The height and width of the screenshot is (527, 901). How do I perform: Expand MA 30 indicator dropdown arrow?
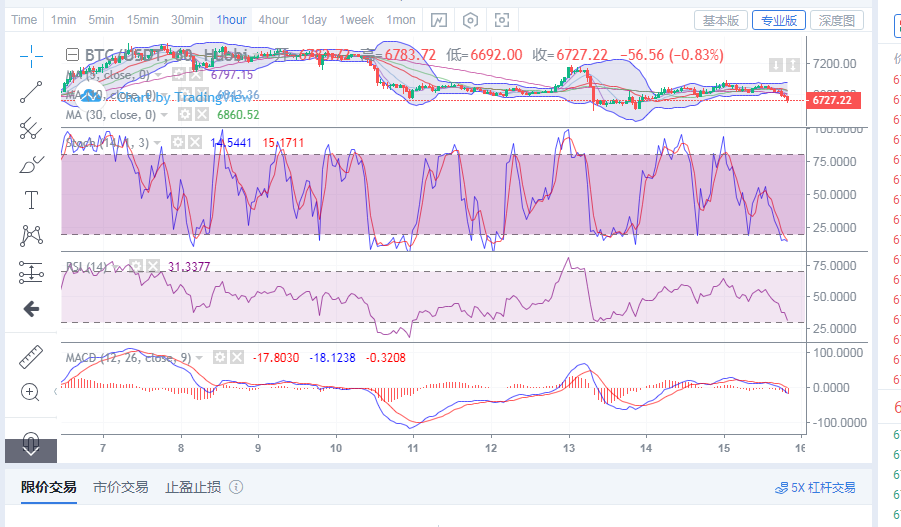pos(164,115)
